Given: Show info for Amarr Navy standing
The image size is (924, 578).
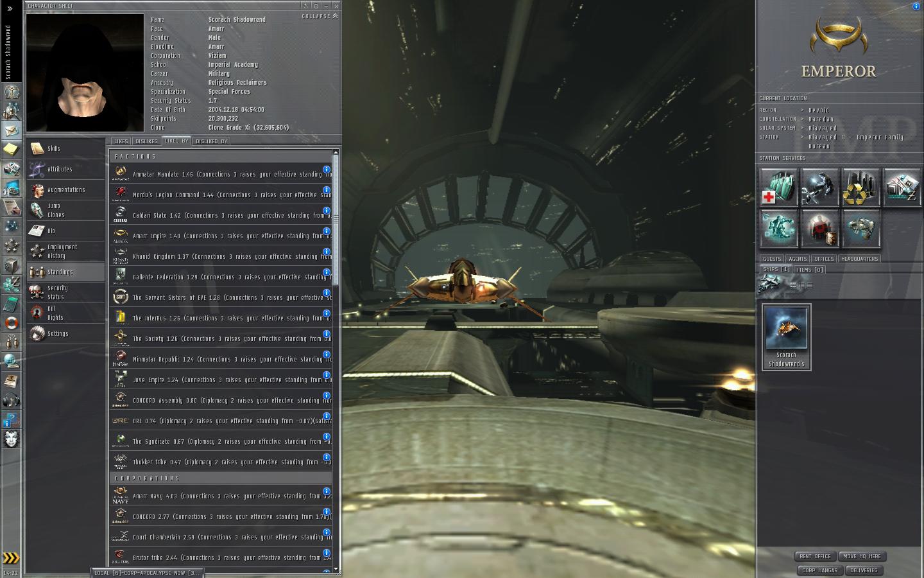Looking at the screenshot, I should tap(327, 491).
